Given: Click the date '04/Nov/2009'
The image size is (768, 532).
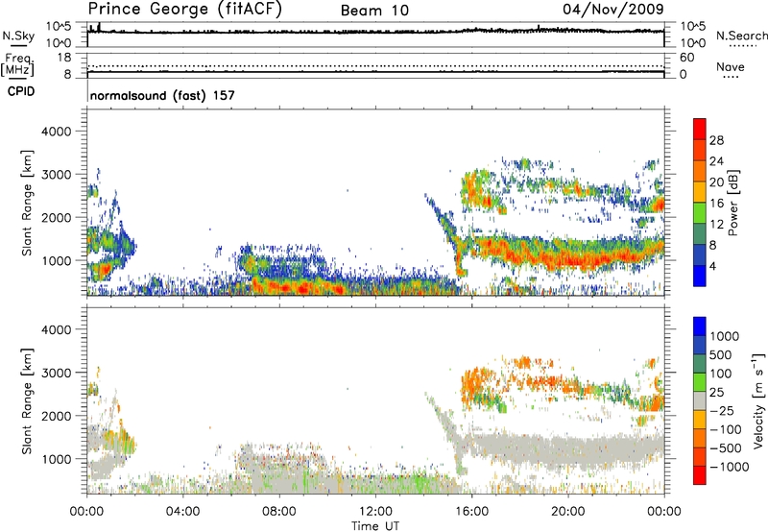Looking at the screenshot, I should click(x=613, y=9).
